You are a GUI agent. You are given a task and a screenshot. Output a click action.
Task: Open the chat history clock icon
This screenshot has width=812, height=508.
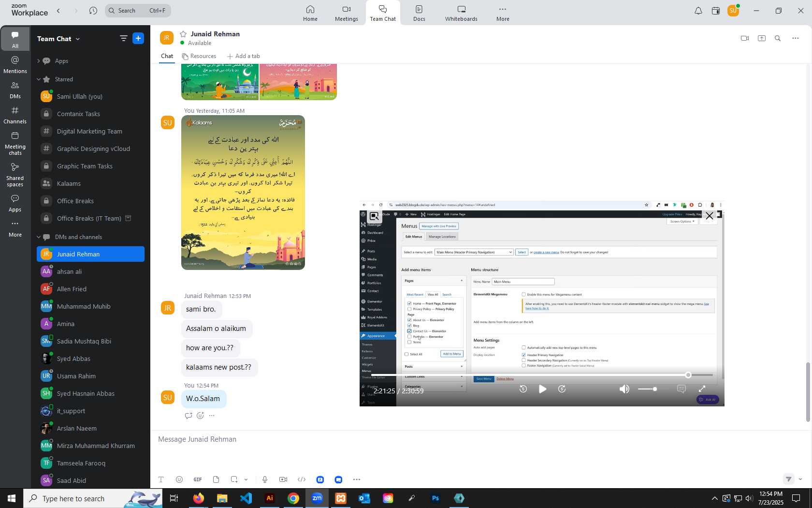93,11
